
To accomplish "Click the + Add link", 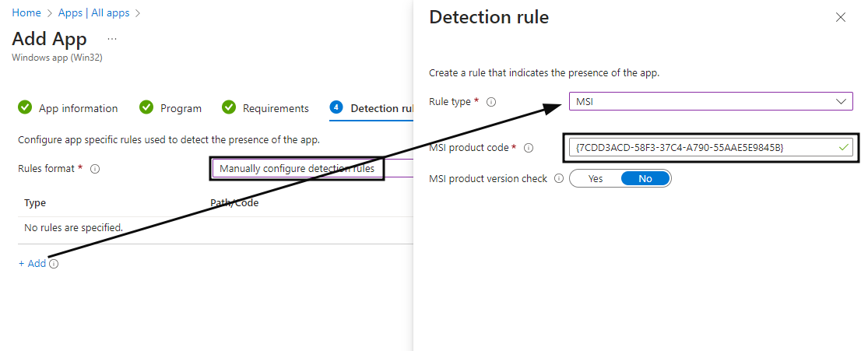I will 32,264.
